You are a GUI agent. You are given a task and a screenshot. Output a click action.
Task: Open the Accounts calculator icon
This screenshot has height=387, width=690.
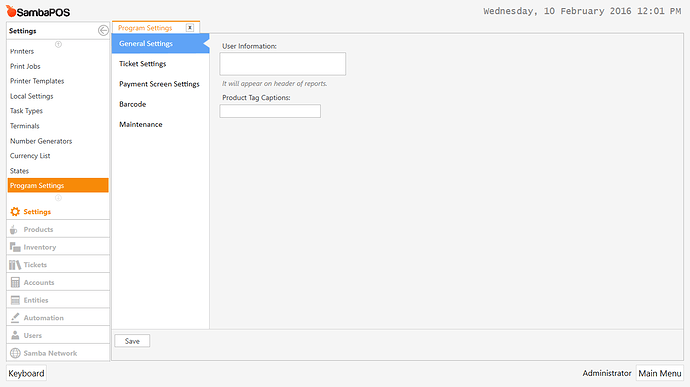tap(15, 282)
